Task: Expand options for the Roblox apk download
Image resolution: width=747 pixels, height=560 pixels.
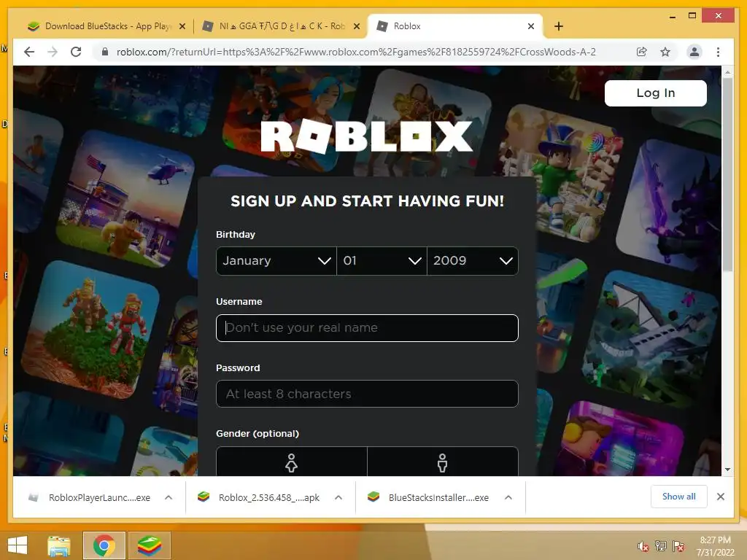Action: click(338, 497)
